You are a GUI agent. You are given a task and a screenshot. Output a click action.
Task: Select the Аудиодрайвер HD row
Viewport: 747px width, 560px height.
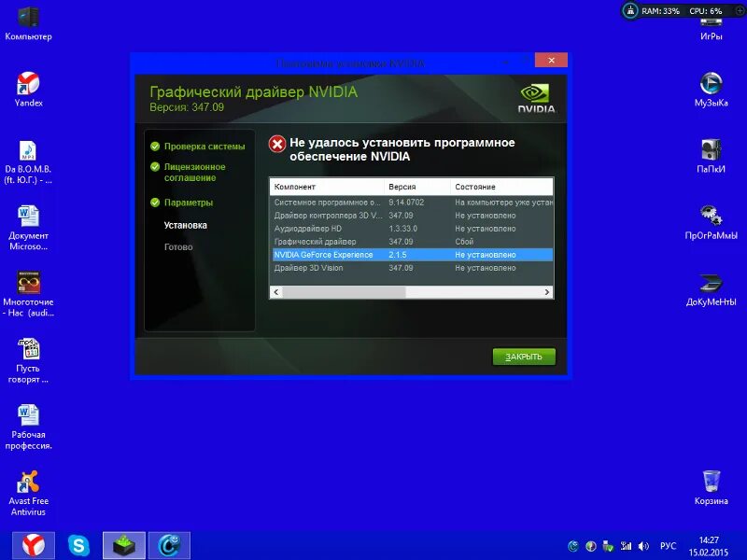point(412,229)
